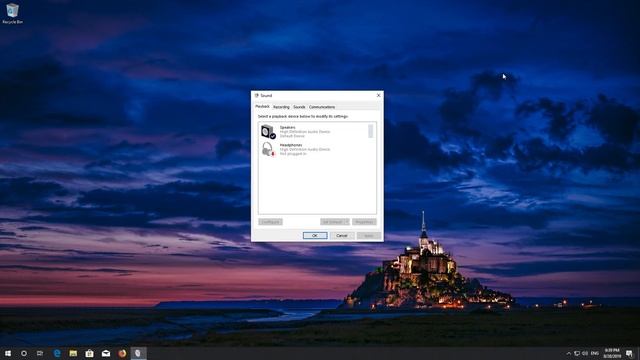This screenshot has height=360, width=640.
Task: Click the Sound taskbar button
Action: point(138,353)
